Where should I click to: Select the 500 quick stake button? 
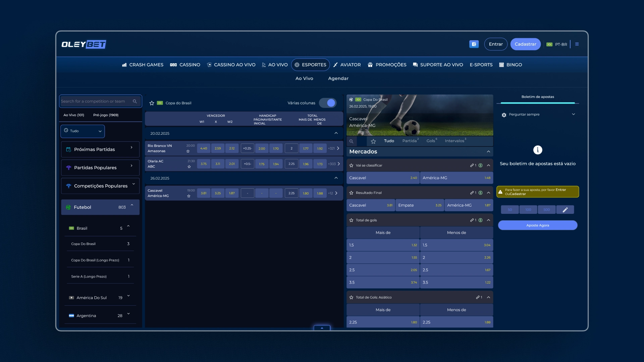click(547, 210)
